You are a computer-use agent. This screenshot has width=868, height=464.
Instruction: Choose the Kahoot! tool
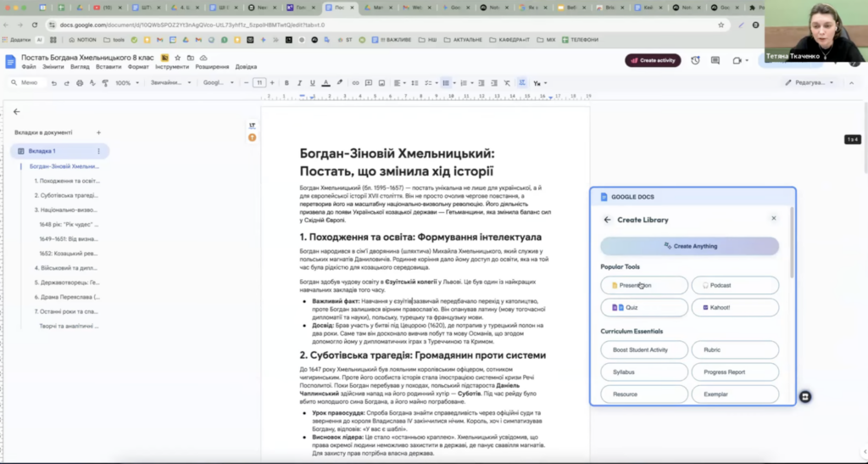735,308
